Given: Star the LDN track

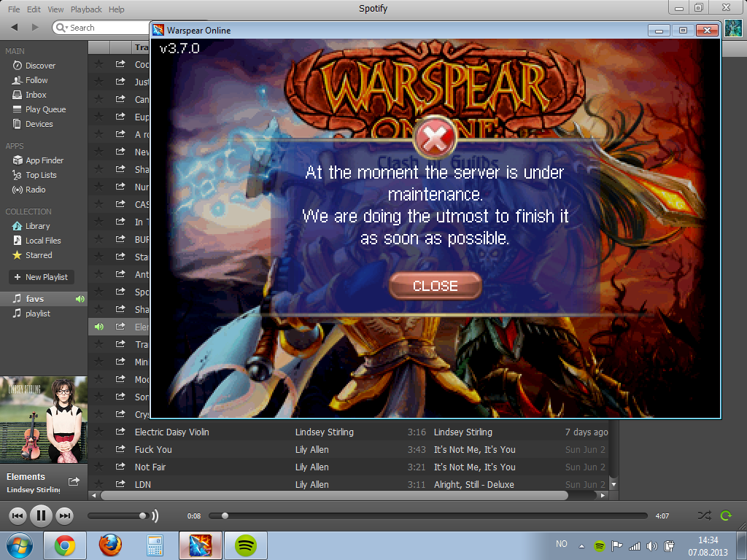Looking at the screenshot, I should tap(98, 484).
